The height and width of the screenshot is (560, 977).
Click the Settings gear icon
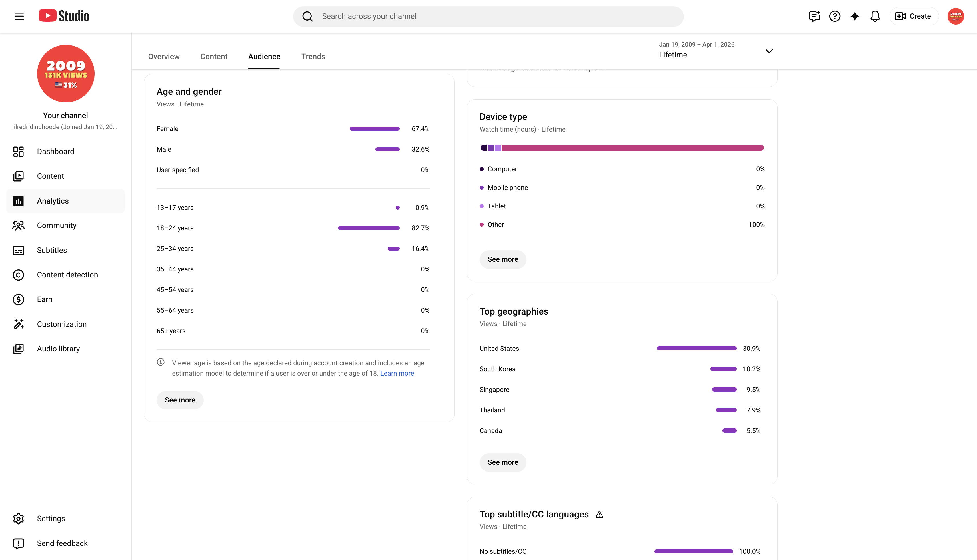(19, 518)
